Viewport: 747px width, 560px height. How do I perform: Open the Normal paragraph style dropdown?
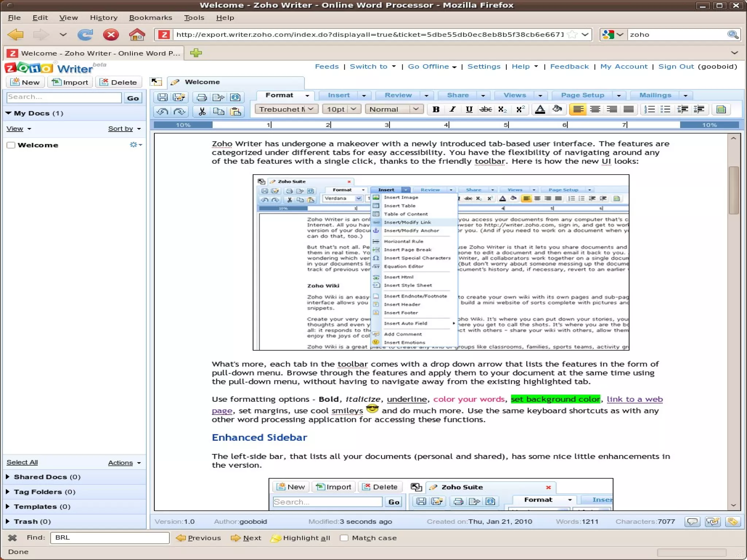pyautogui.click(x=394, y=109)
